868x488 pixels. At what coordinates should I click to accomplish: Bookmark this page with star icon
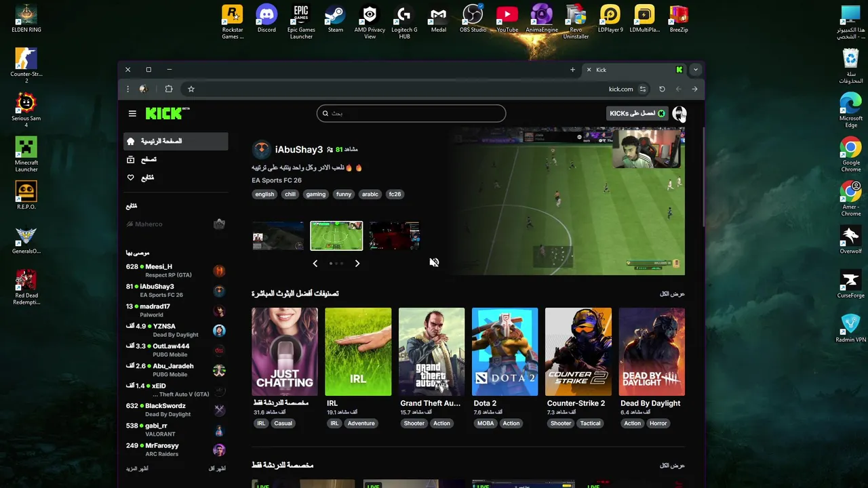[191, 89]
